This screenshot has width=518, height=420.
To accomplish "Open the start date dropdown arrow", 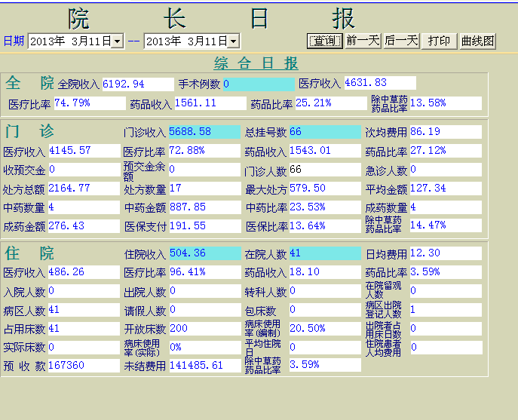I will 118,41.
